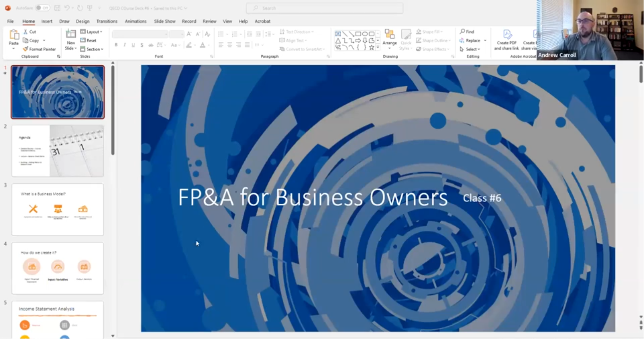Click the Replace button
Screen dimensions: 644x339
(470, 41)
